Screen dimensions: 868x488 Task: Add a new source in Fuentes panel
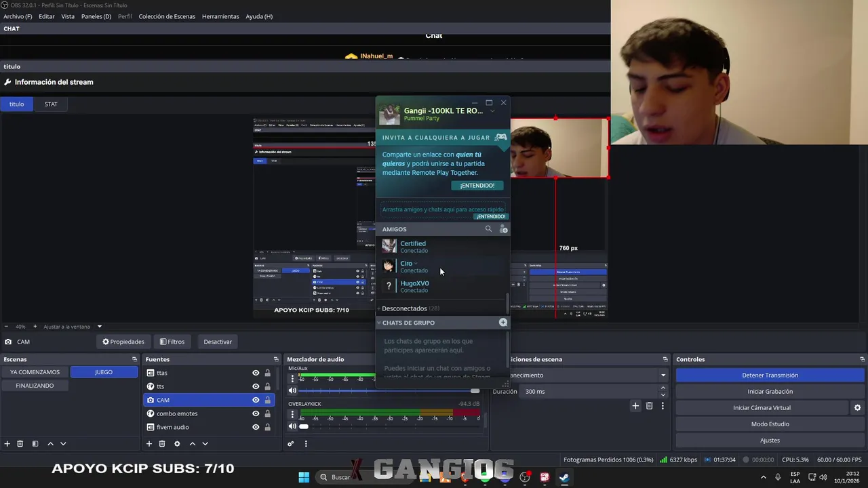149,444
